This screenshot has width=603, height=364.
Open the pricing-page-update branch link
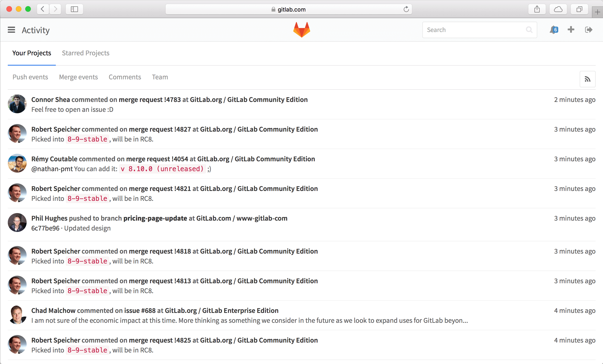155,218
